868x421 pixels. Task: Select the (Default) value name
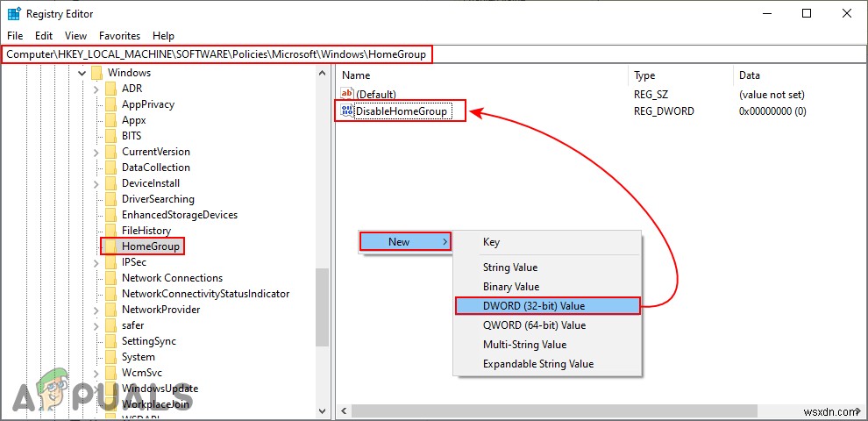tap(376, 95)
